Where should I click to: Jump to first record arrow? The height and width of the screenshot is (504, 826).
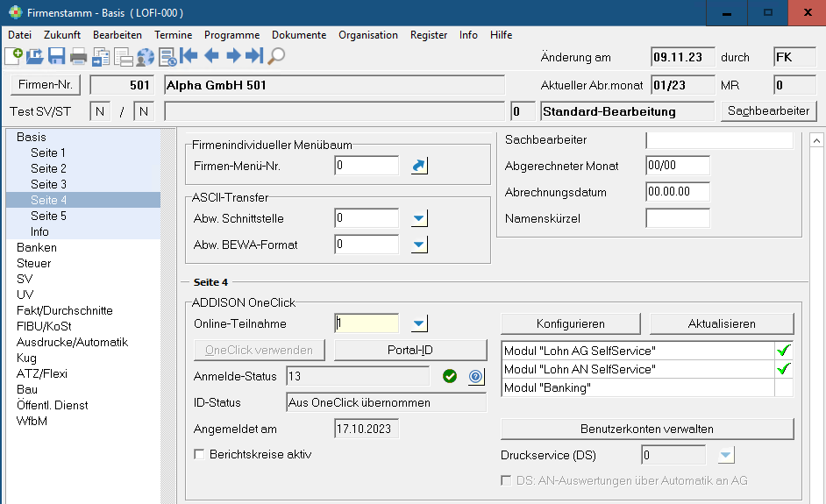(x=189, y=55)
